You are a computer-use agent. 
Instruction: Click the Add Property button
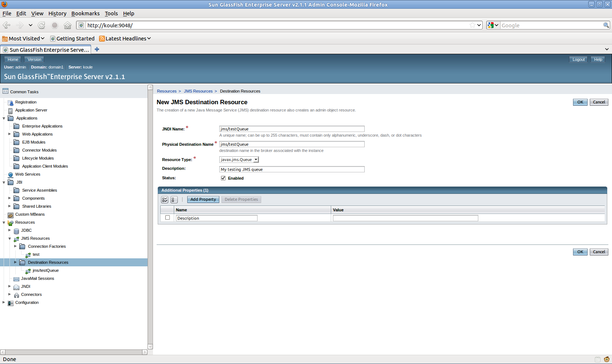(203, 199)
